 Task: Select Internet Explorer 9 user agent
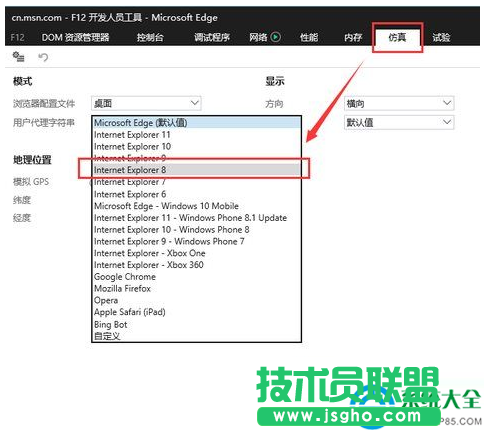tap(197, 158)
